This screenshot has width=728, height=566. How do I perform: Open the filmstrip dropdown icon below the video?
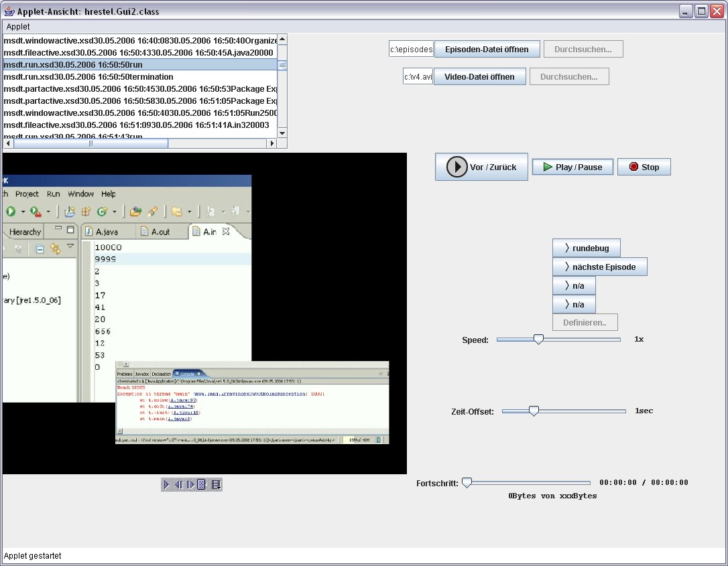[x=216, y=484]
